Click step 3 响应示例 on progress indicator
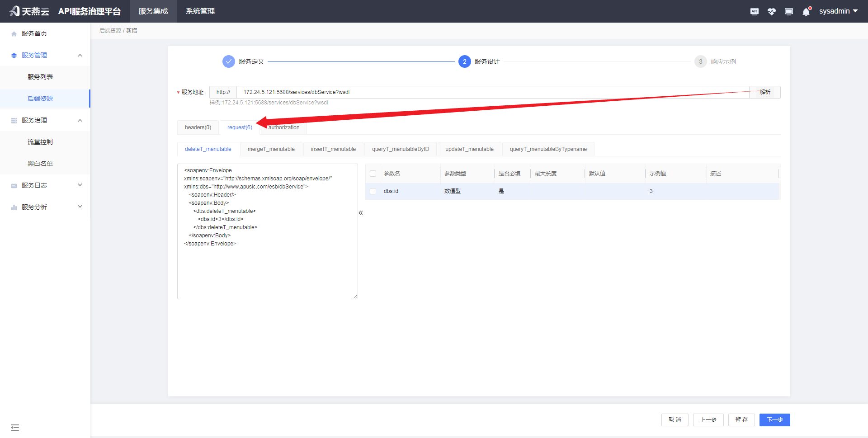Image resolution: width=868 pixels, height=438 pixels. tap(700, 61)
